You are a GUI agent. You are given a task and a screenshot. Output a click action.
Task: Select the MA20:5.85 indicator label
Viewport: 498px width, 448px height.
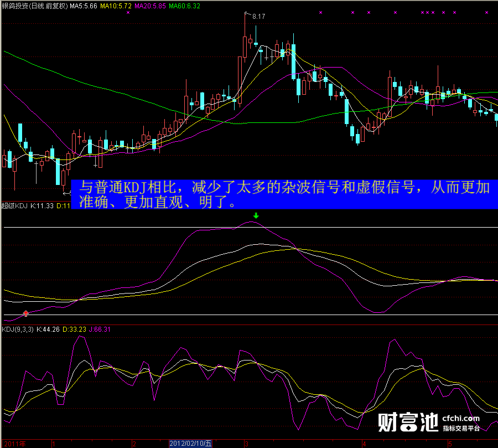[x=150, y=6]
